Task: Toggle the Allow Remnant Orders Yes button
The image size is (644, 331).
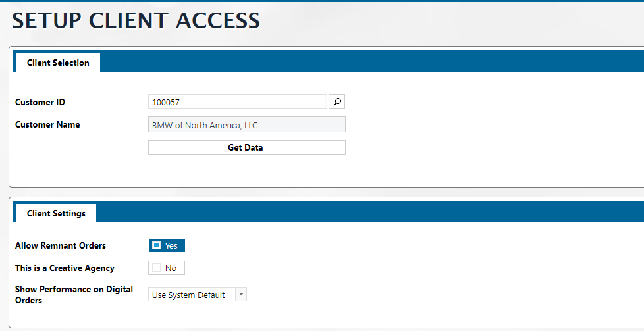Action: 167,245
